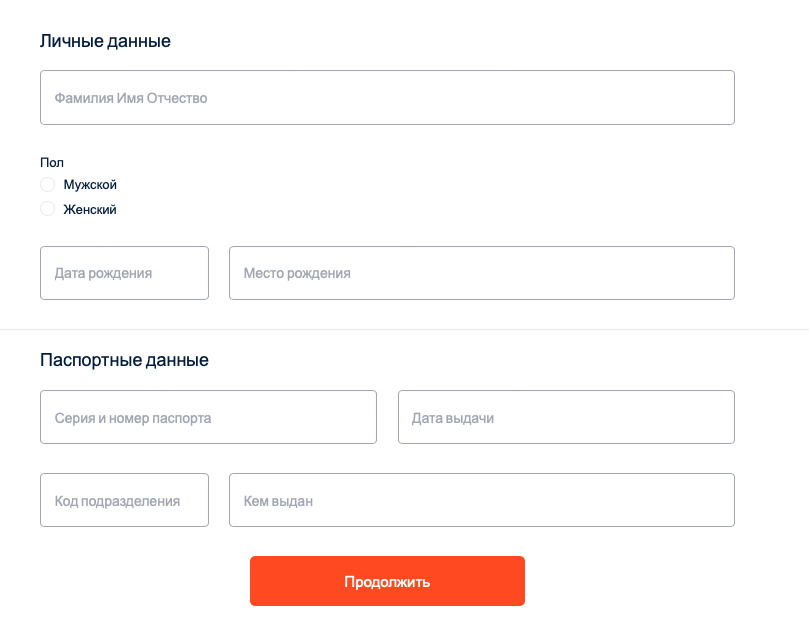
Task: Choose gender via the Женский label text
Action: point(90,209)
